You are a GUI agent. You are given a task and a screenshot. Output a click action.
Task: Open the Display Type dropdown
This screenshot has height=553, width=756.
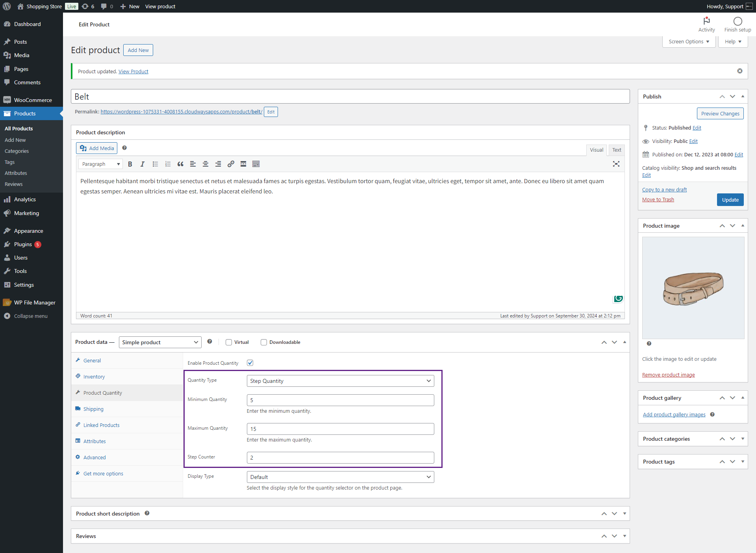pos(340,477)
